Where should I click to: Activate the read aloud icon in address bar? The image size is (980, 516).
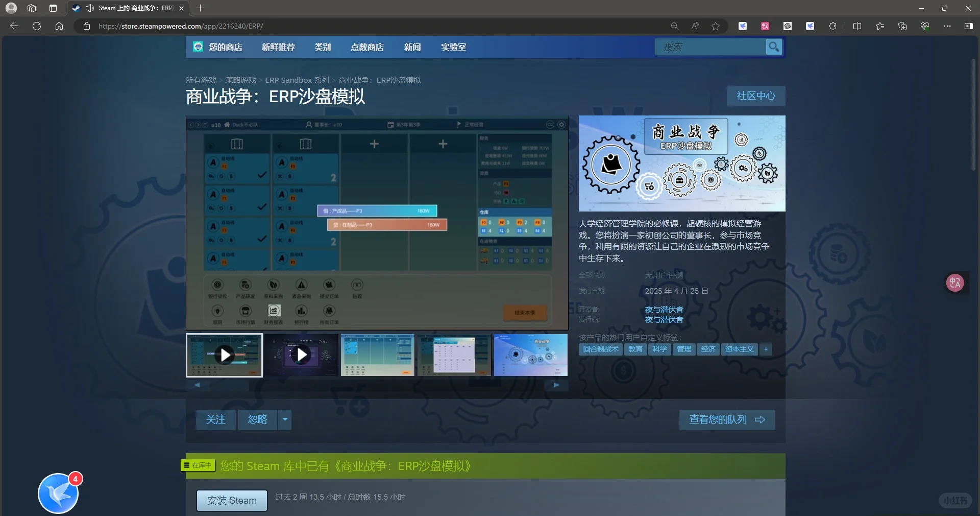(x=695, y=26)
